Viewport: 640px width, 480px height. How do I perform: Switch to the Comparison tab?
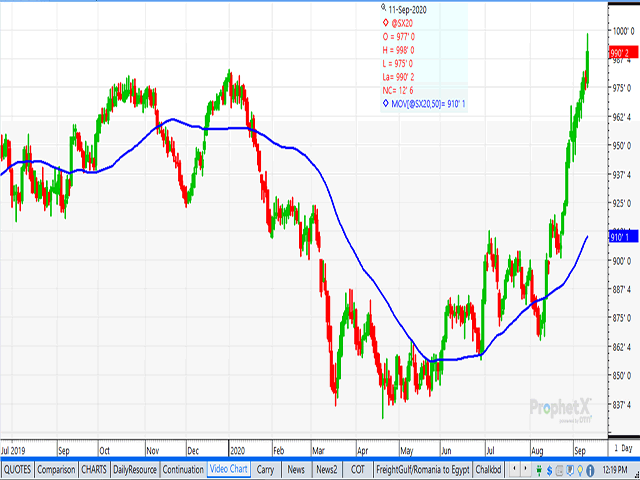point(56,469)
